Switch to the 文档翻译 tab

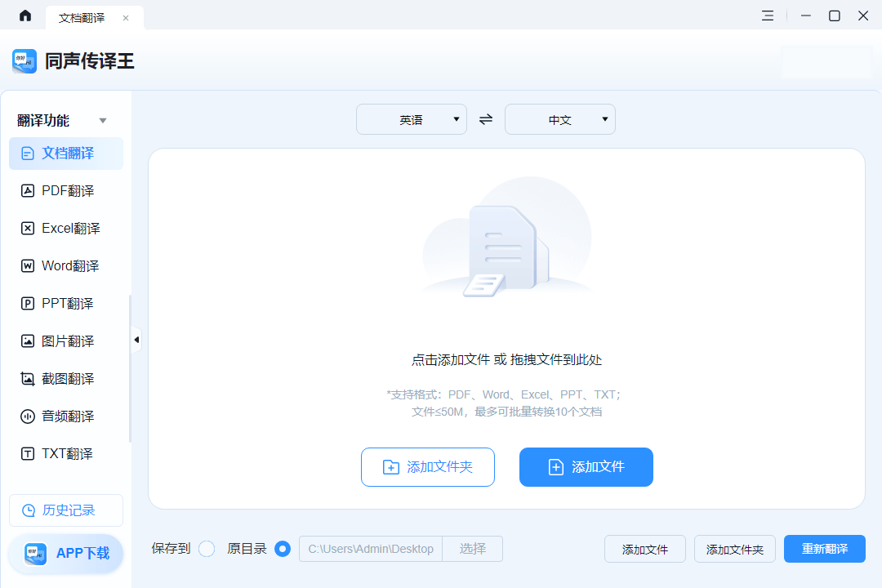(x=82, y=17)
